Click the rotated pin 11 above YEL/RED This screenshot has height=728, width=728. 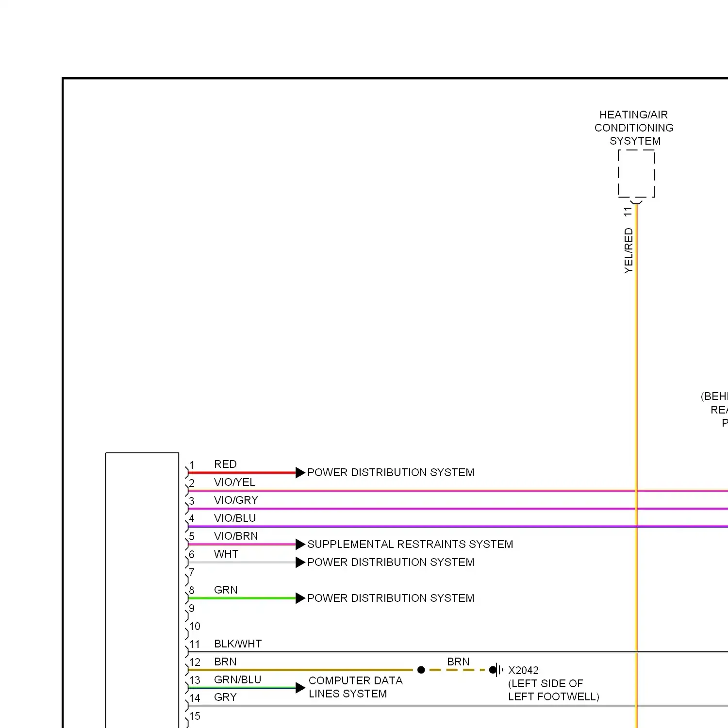tap(628, 212)
